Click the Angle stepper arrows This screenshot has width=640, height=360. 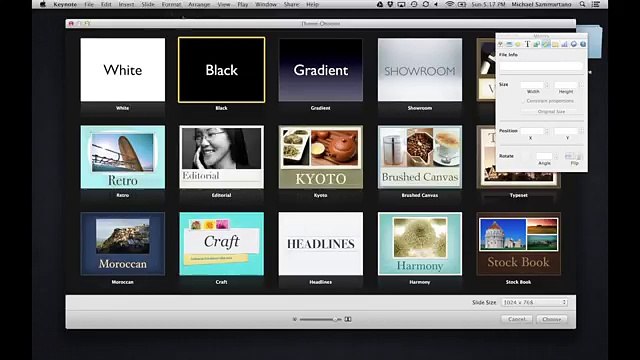pos(556,156)
